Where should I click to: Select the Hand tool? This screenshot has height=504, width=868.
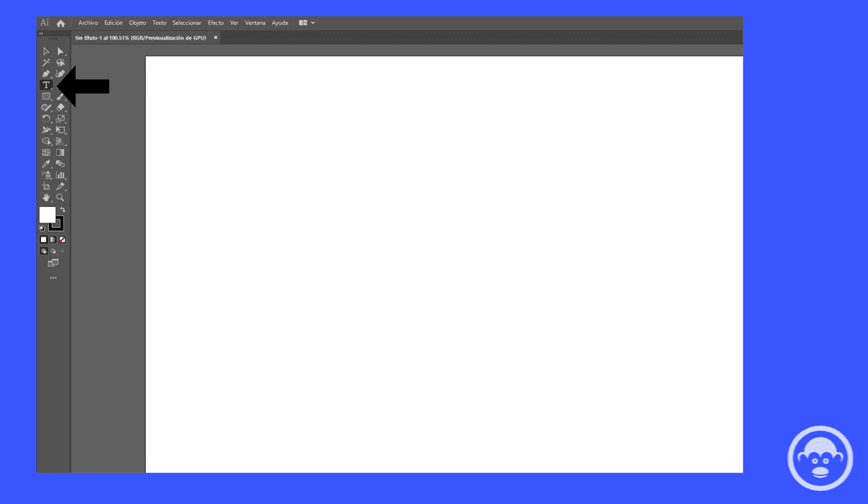tap(46, 197)
